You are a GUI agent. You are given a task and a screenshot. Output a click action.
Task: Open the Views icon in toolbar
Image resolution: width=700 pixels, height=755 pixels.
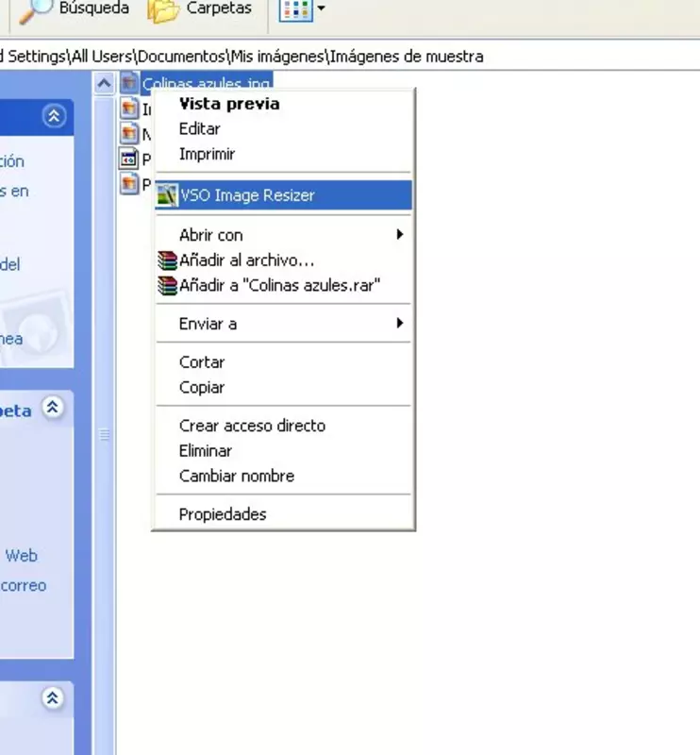(x=295, y=9)
